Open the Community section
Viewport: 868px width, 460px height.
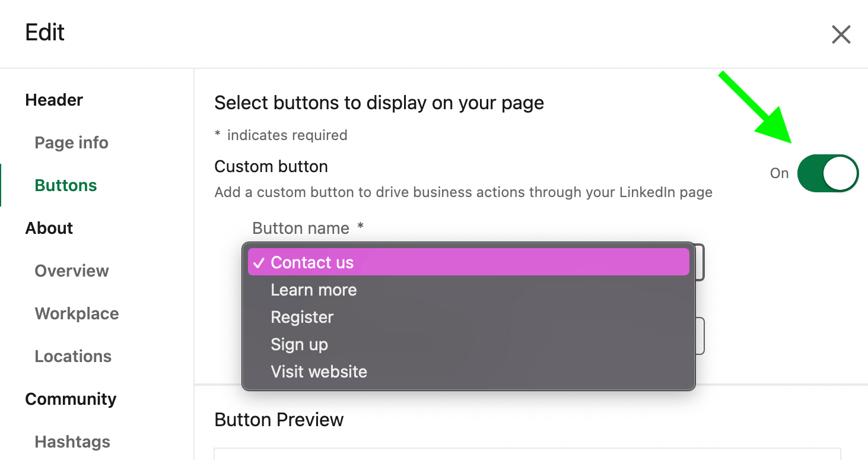(71, 398)
